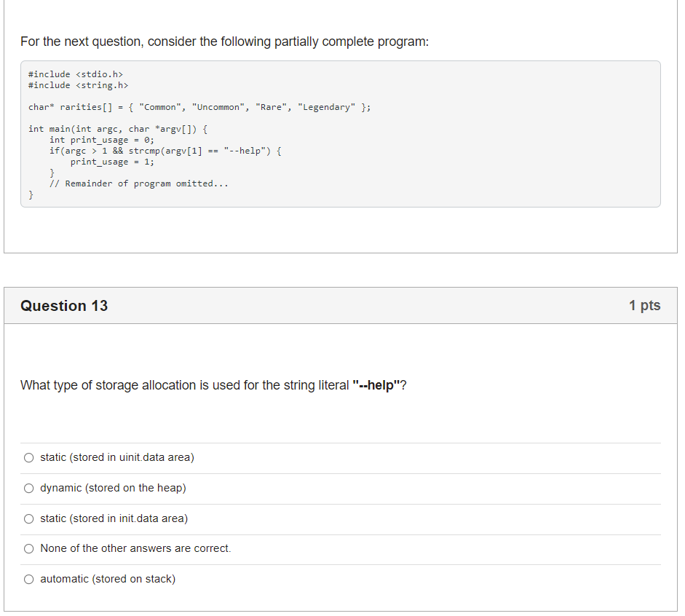The width and height of the screenshot is (685, 616).
Task: Click the 'Question 13' heading
Action: (64, 306)
